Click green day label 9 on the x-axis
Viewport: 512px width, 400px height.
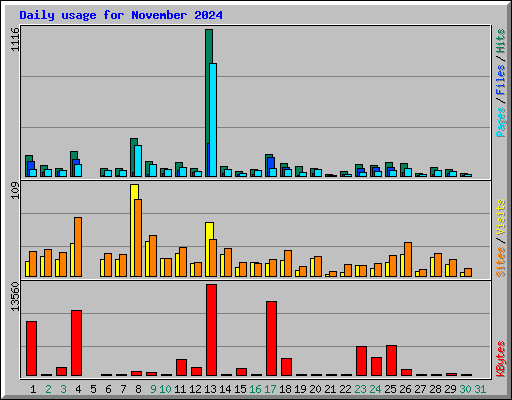[x=153, y=389]
